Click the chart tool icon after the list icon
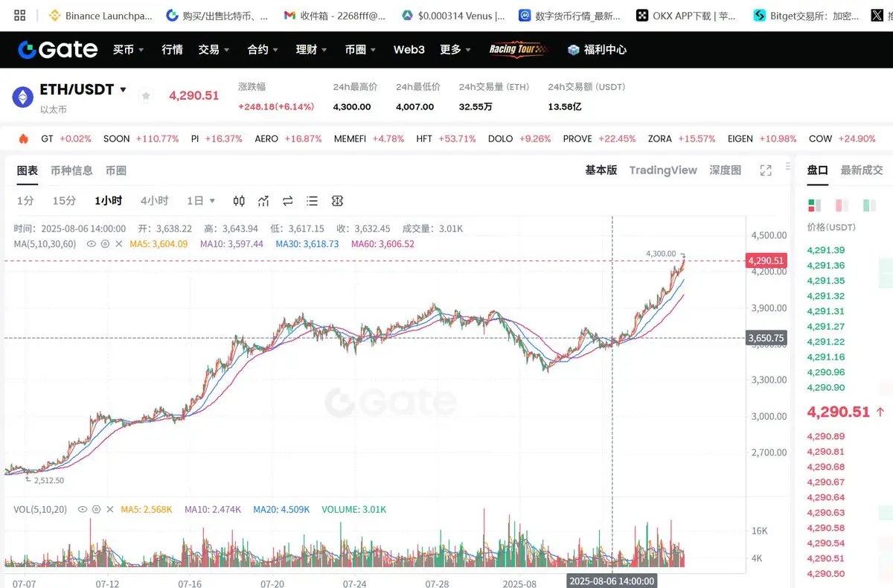 (x=337, y=201)
